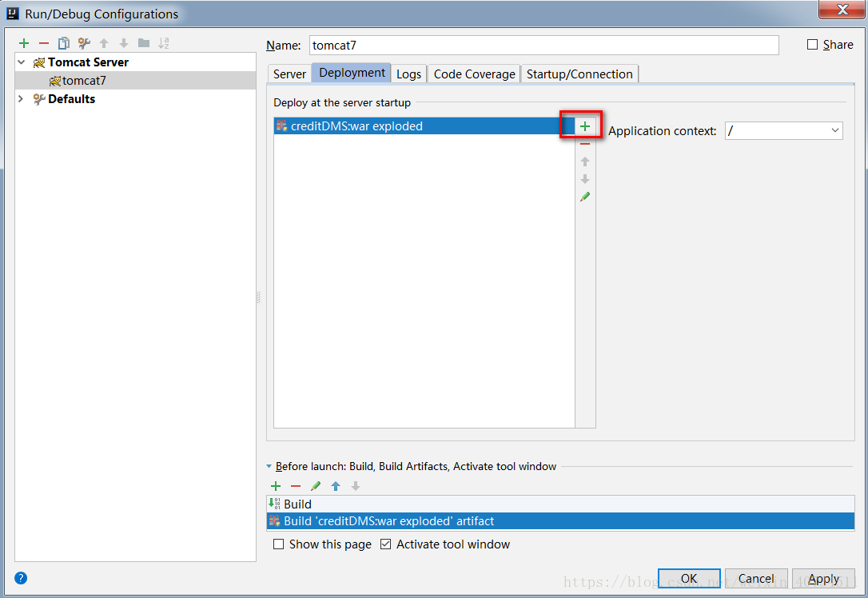Click the Apply button
The width and height of the screenshot is (868, 598).
pos(823,579)
